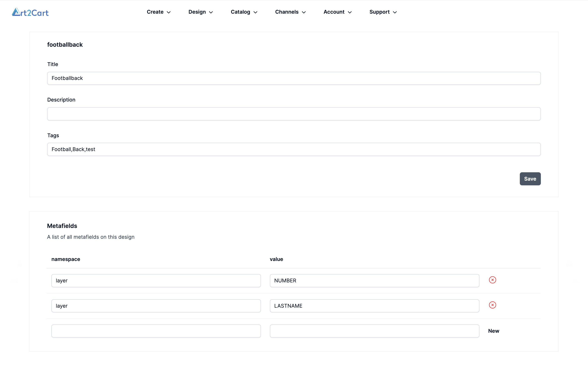Image resolution: width=588 pixels, height=367 pixels.
Task: Edit the Tags input field
Action: tap(294, 149)
